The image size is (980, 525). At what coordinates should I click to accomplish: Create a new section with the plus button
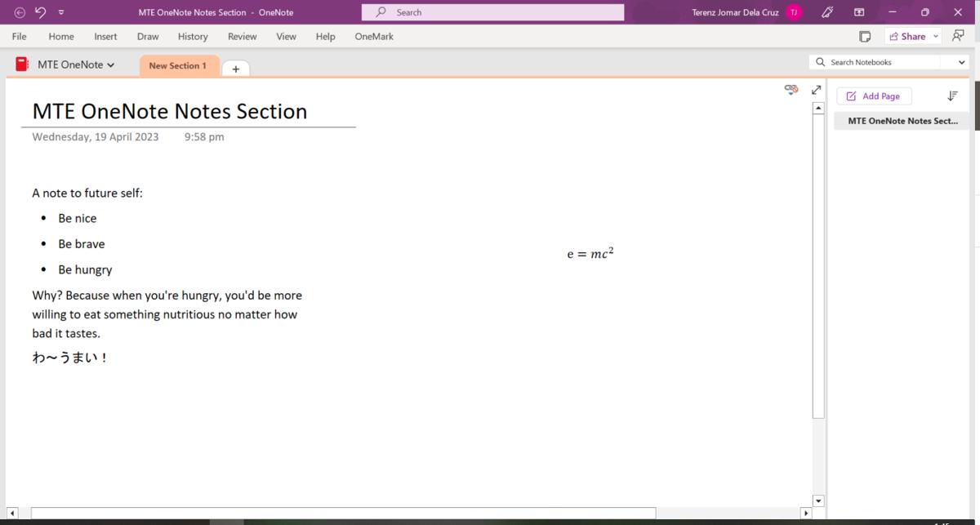click(235, 69)
